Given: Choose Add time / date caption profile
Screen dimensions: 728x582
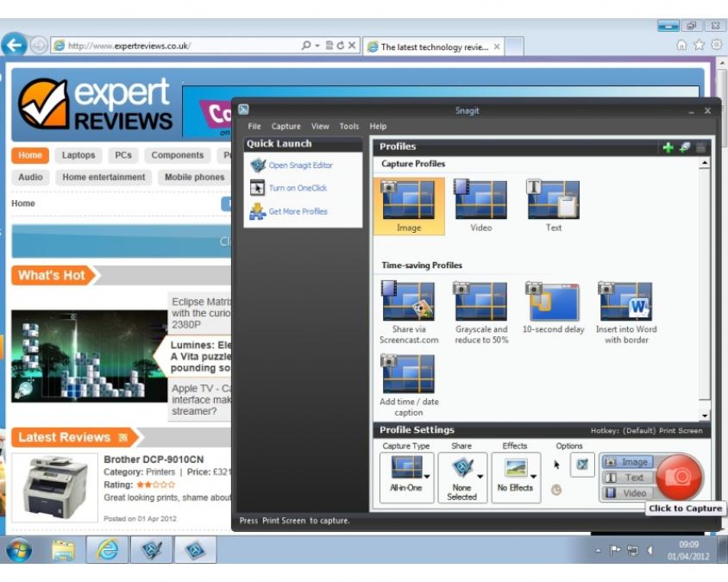Looking at the screenshot, I should click(x=409, y=385).
